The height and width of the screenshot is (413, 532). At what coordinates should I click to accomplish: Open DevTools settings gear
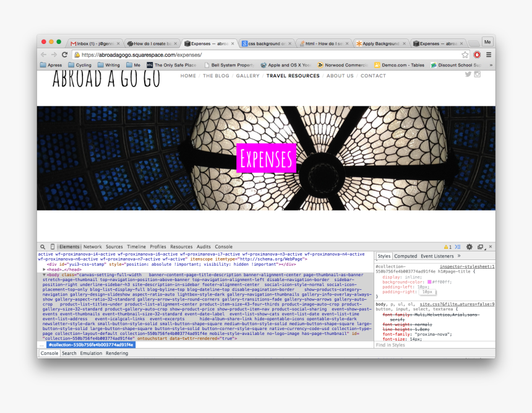coord(470,247)
